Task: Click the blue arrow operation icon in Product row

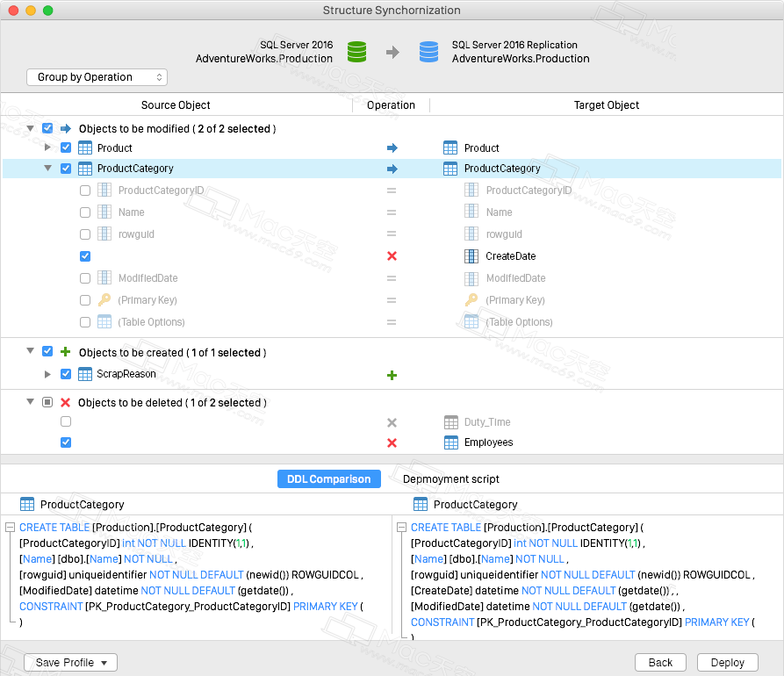Action: coord(392,148)
